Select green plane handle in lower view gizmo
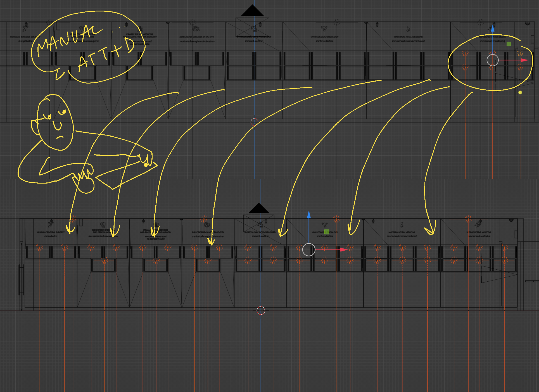The image size is (539, 392). 326,232
